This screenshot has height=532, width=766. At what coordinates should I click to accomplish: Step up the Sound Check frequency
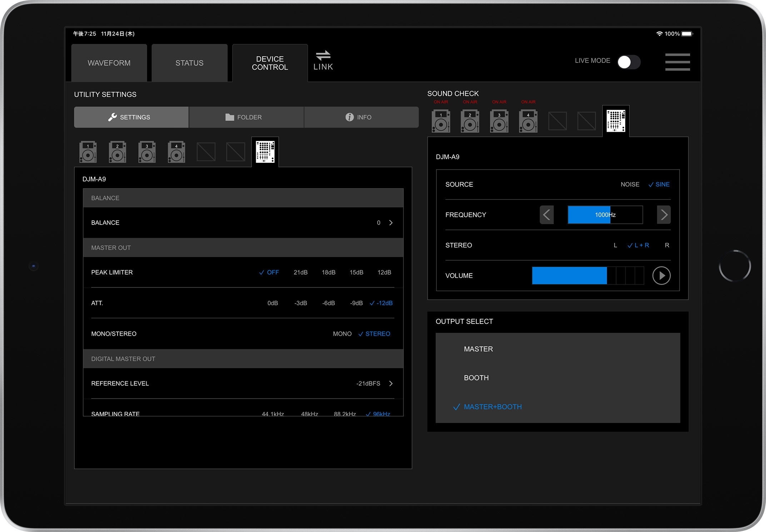point(663,215)
